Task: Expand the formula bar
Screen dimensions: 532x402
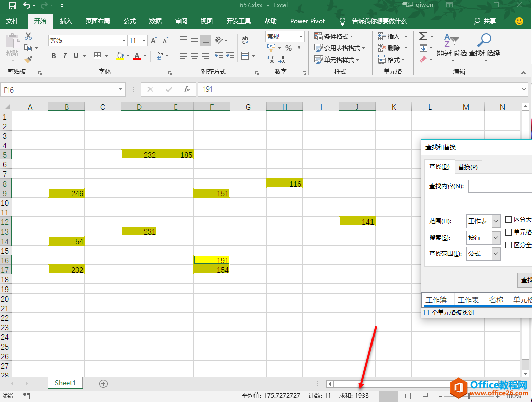Action: click(x=524, y=89)
